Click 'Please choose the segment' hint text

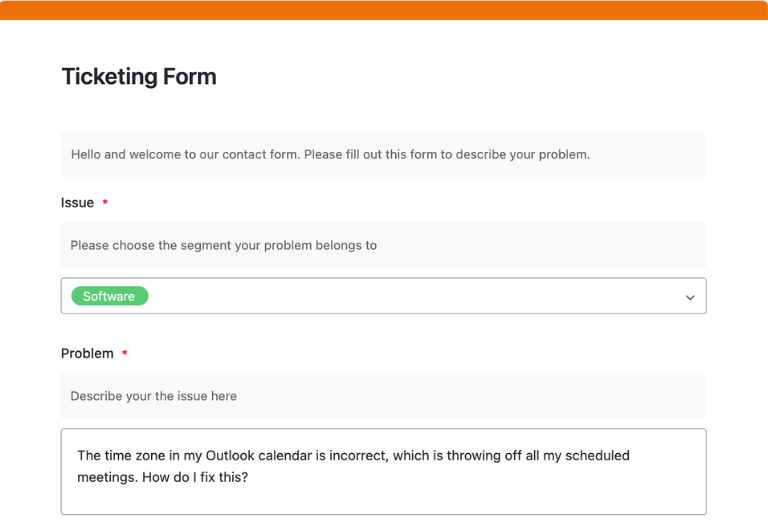coord(223,245)
